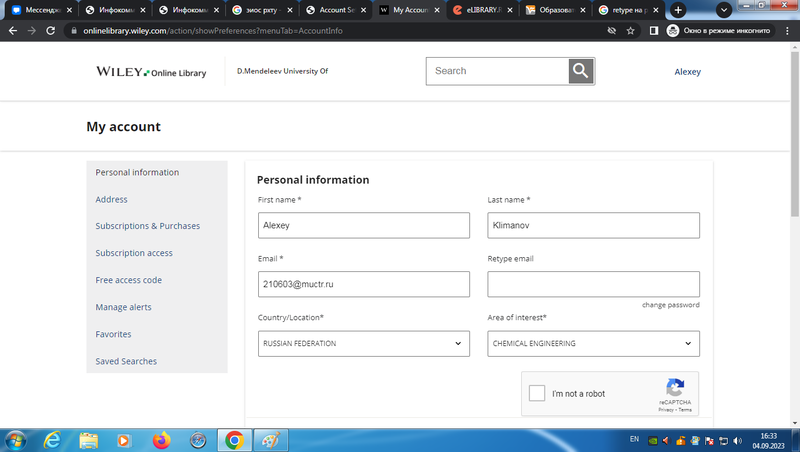Open Internet Explorer from the taskbar

52,439
